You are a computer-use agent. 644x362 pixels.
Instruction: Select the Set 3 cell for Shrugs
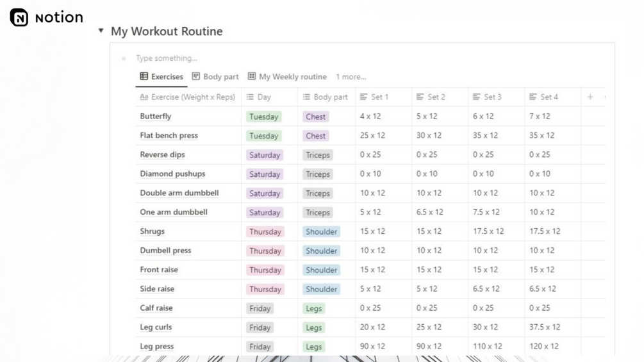[496, 231]
